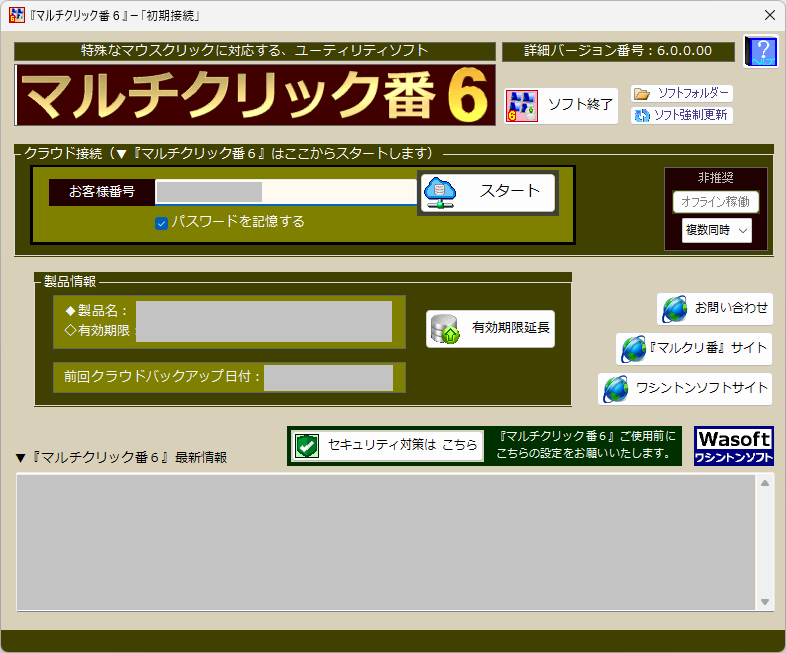This screenshot has width=786, height=653.
Task: Click the ◇有効期限 label
Action: pos(97,331)
